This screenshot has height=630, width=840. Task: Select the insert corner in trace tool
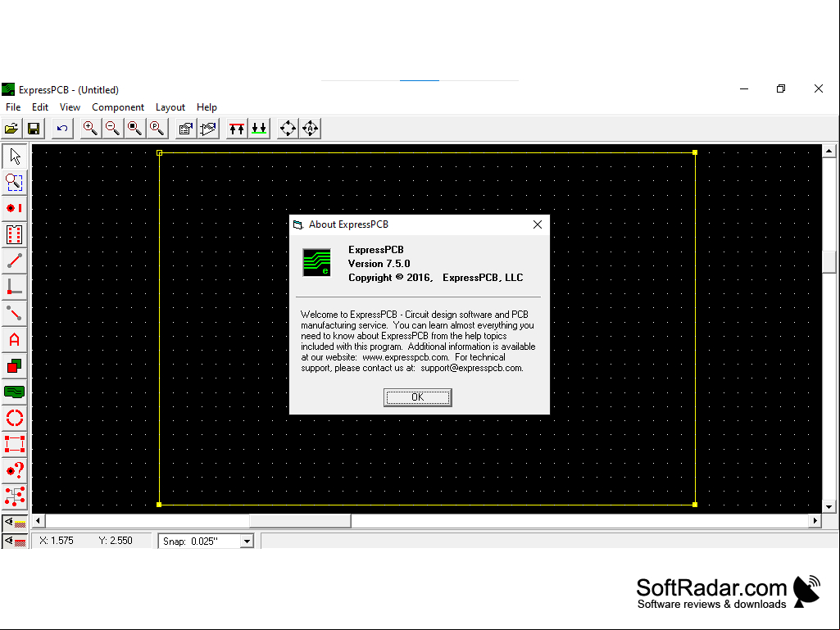point(15,287)
